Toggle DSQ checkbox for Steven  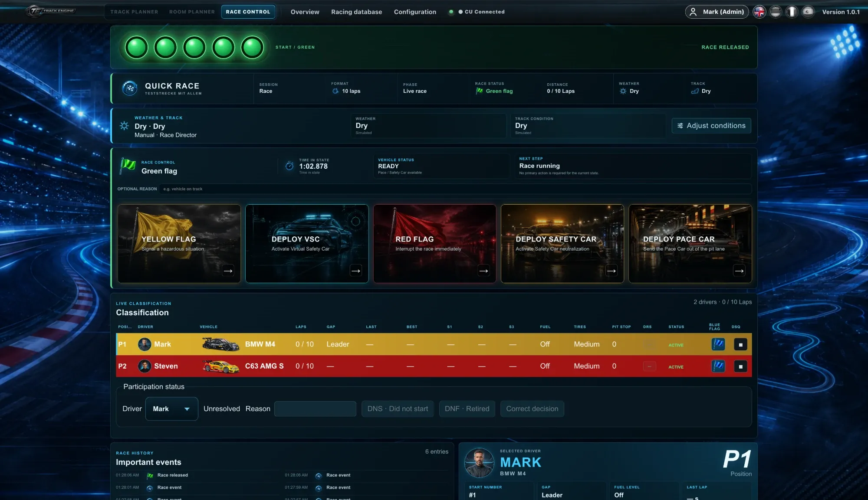(740, 366)
